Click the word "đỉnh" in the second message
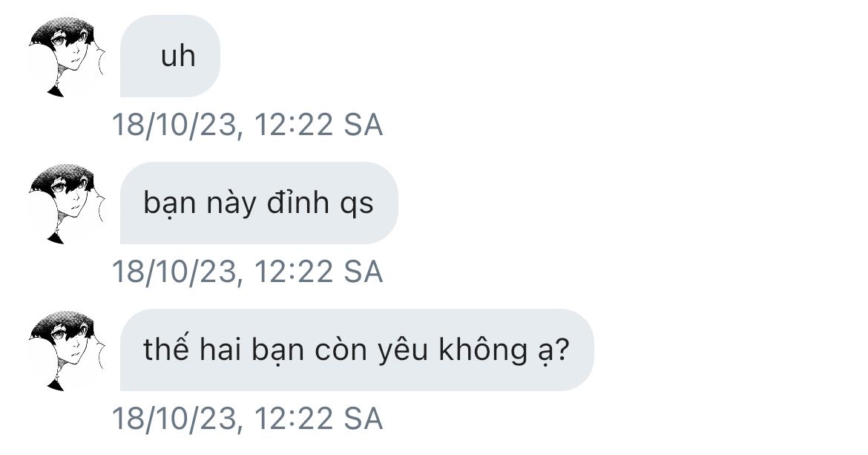The height and width of the screenshot is (455, 868). 298,202
